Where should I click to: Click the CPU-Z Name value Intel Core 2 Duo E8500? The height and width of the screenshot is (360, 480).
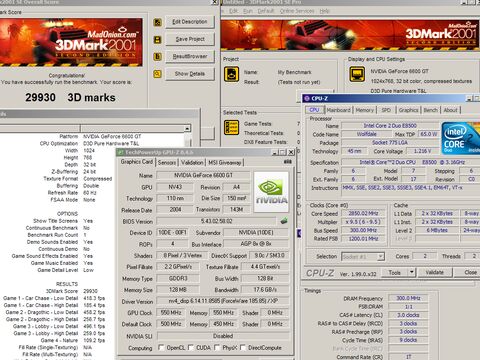390,126
